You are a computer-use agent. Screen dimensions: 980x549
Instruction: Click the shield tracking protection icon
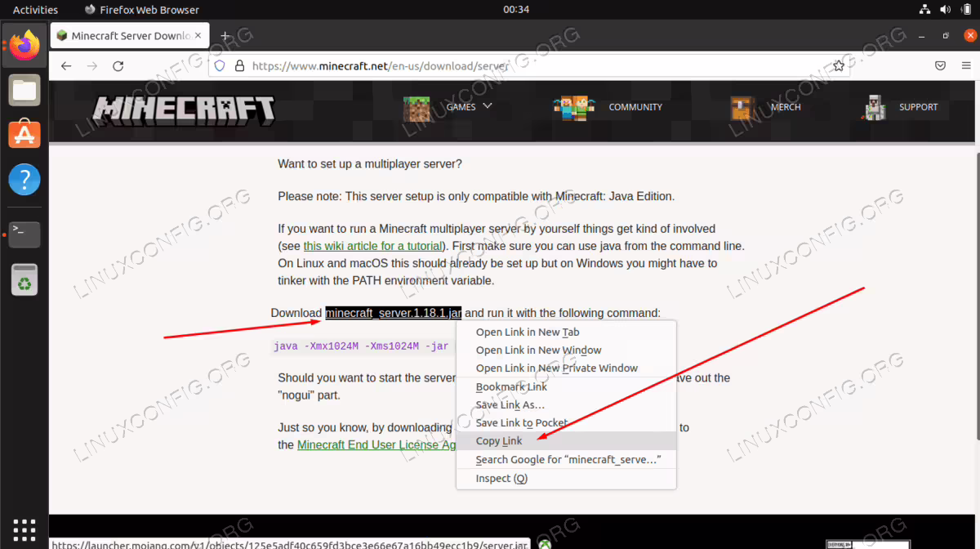[x=219, y=66]
